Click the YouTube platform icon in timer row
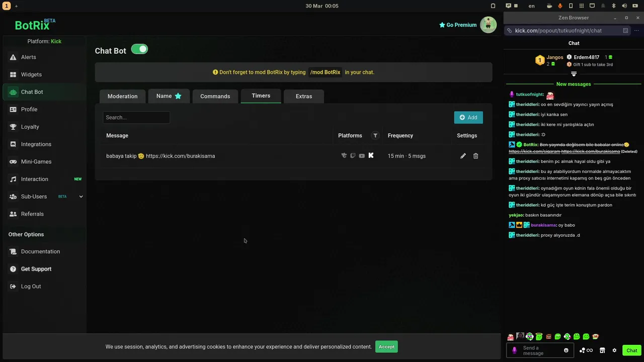Image resolution: width=644 pixels, height=362 pixels. (362, 156)
